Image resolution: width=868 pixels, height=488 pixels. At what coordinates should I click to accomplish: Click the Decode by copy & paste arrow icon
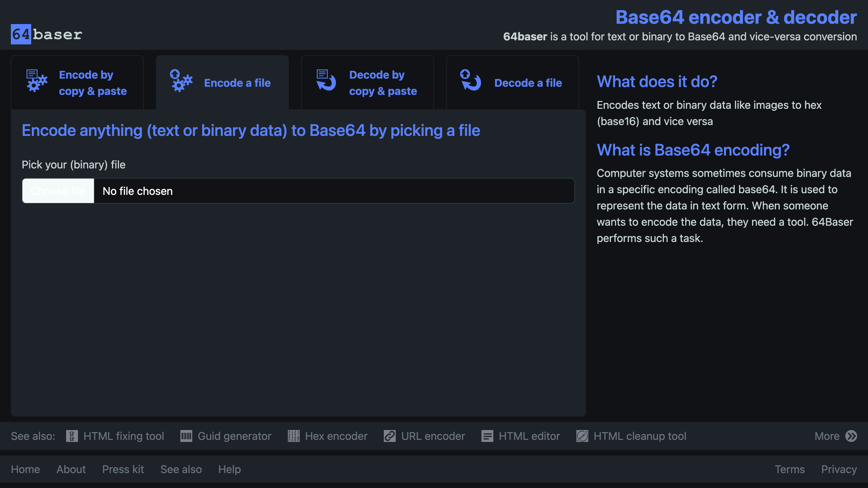point(326,80)
